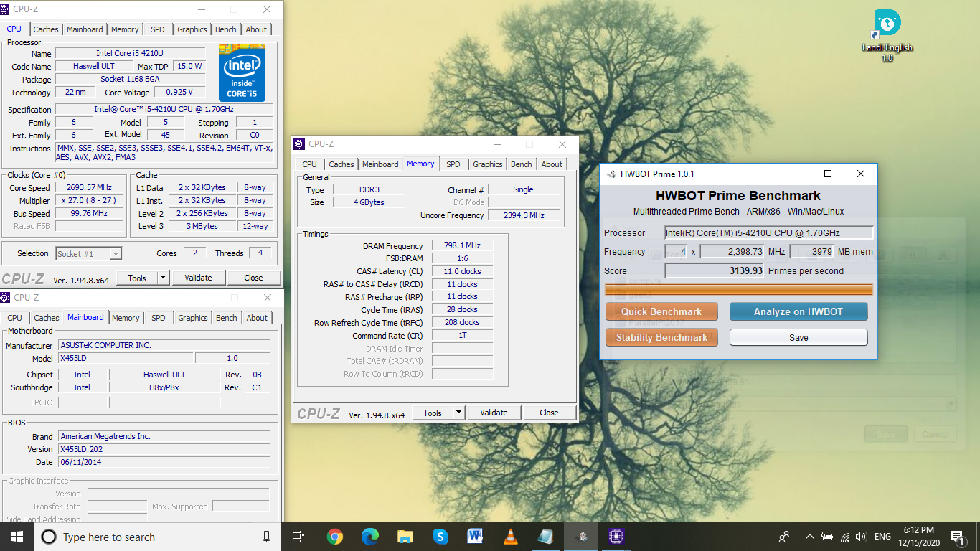Click CAS# Latency value 11.0 clocks
Viewport: 980px width, 551px height.
pos(462,271)
